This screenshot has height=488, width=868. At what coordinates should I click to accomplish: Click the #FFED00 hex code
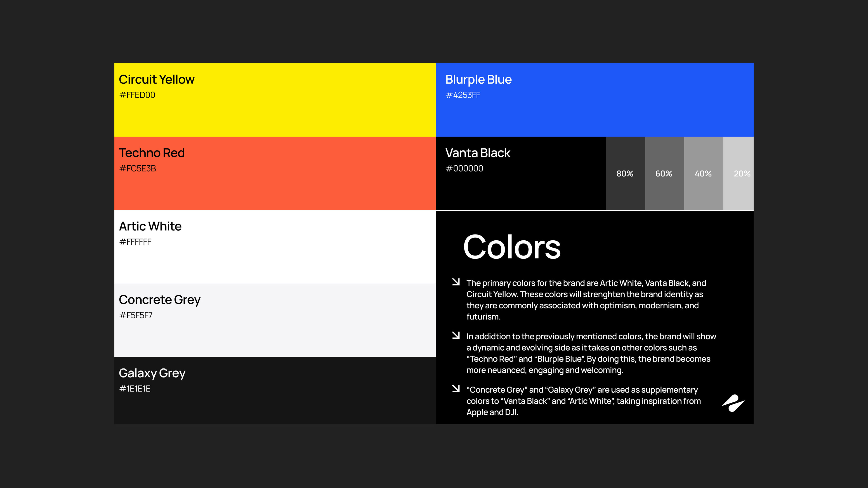[137, 95]
